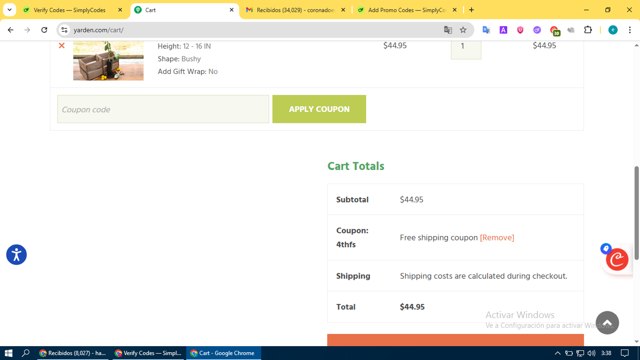This screenshot has width=640, height=360.
Task: Click the Coupon code input field
Action: (163, 109)
